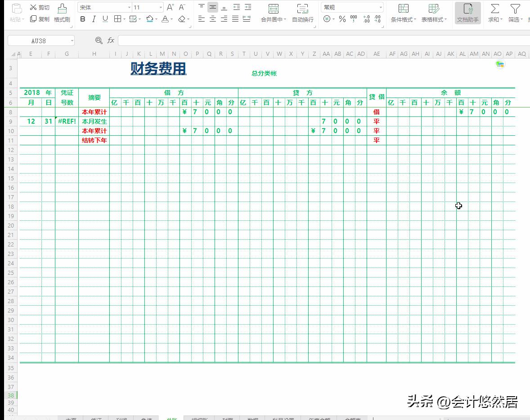Toggle bold formatting
Viewport: 530px width, 420px height.
click(x=82, y=19)
